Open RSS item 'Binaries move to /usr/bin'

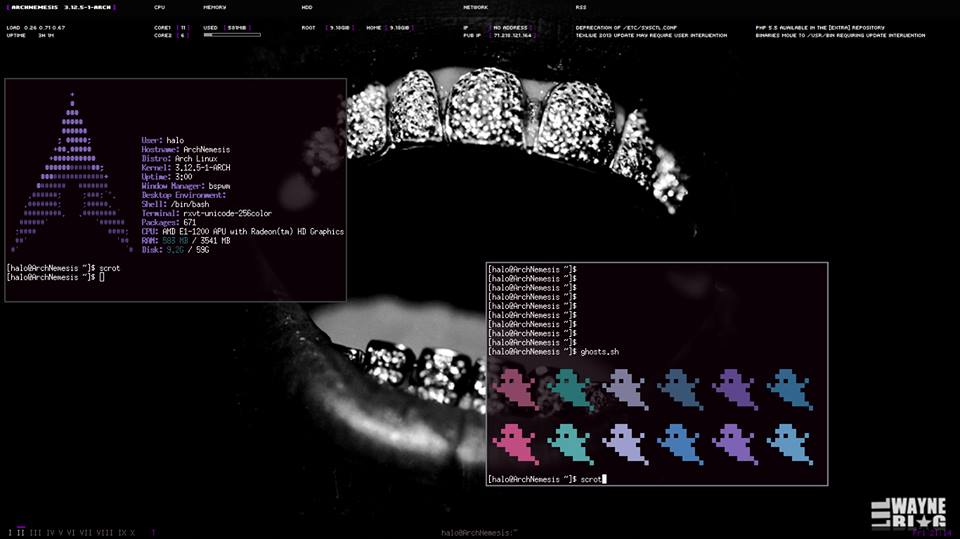click(x=840, y=36)
